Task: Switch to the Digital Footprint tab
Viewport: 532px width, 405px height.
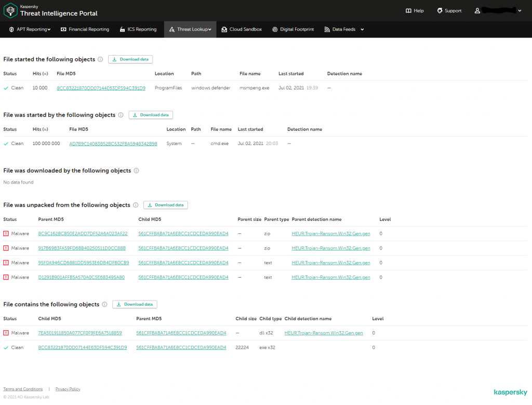Action: tap(293, 30)
